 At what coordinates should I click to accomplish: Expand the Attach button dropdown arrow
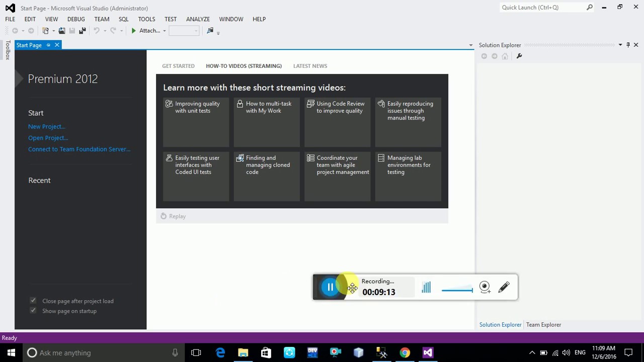[x=164, y=31]
